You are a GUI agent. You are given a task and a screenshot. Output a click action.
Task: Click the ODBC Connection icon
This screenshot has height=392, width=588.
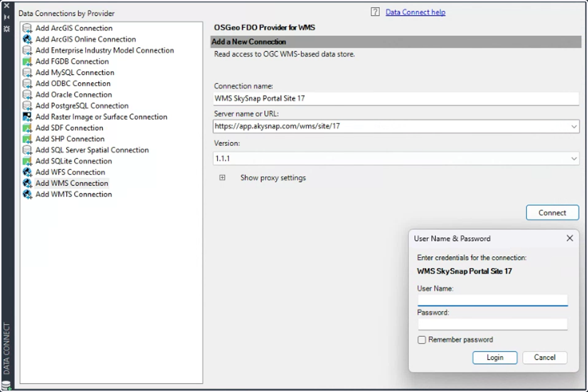[27, 84]
